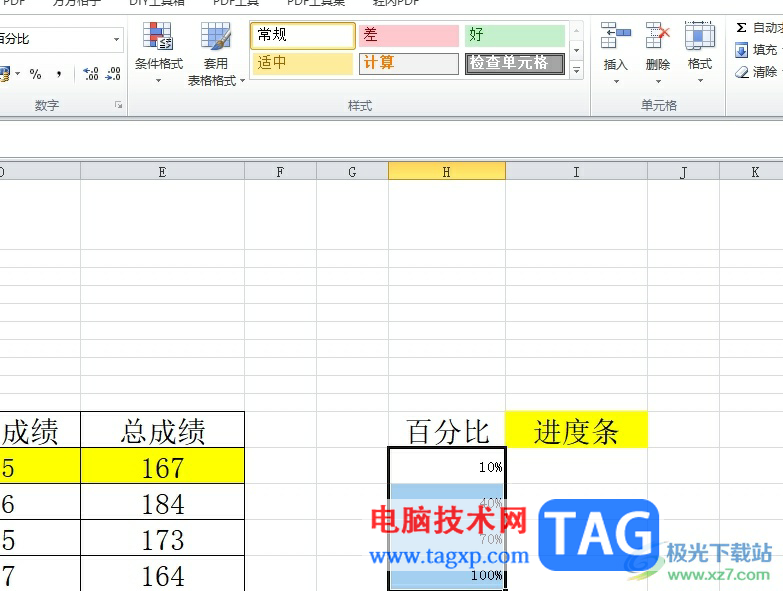
Task: Decrease decimal places
Action: pyautogui.click(x=113, y=74)
